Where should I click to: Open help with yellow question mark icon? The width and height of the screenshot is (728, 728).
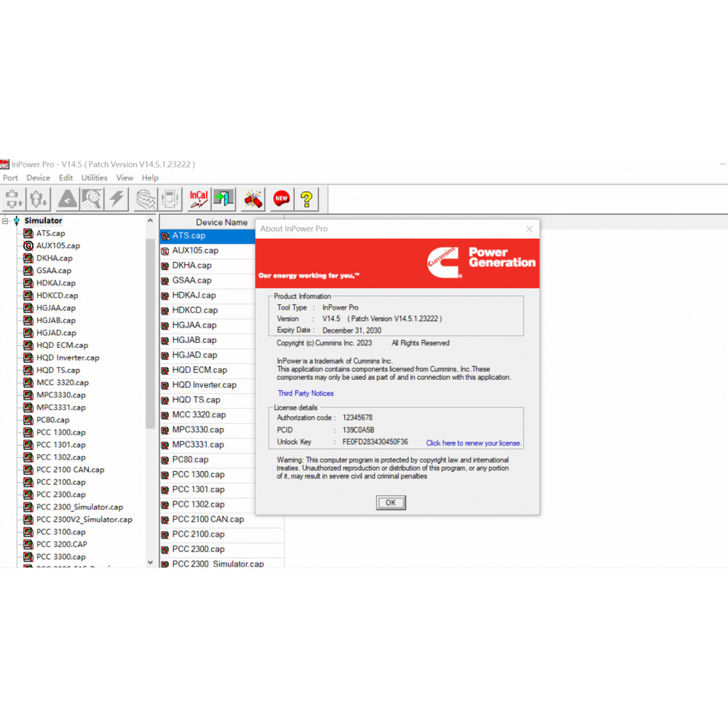[306, 198]
